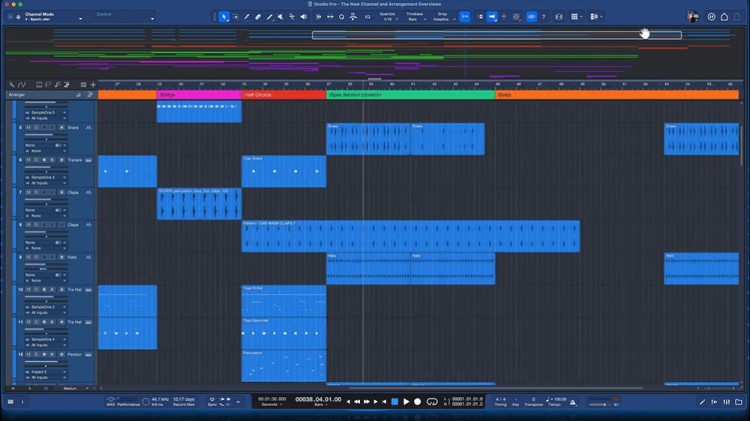The height and width of the screenshot is (421, 750).
Task: Select the Arrow tool in the toolbar
Action: 224,17
